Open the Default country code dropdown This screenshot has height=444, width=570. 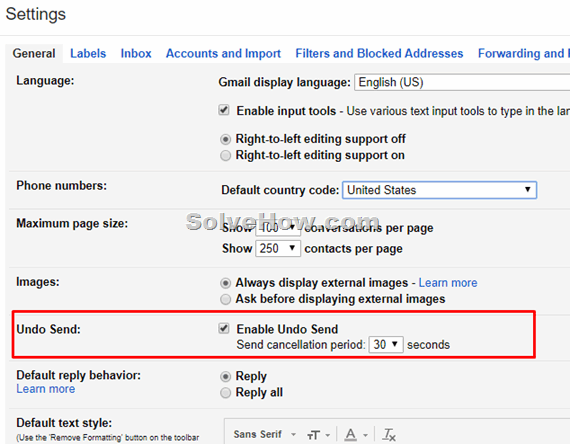[x=439, y=190]
